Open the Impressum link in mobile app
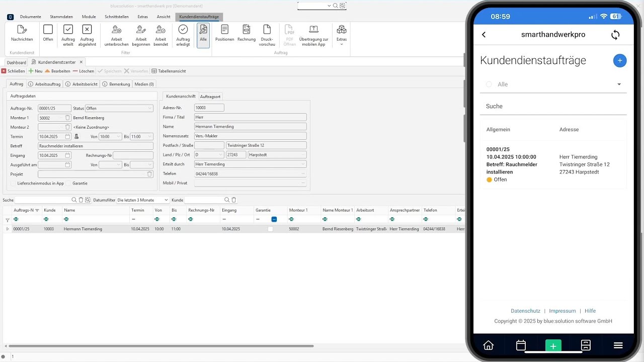Viewport: 644px width, 362px height. click(x=562, y=311)
